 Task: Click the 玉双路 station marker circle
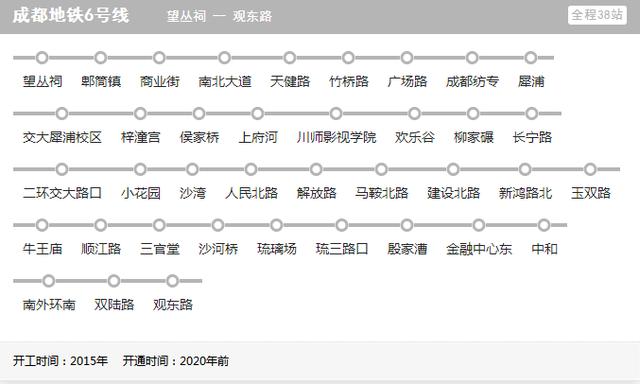tap(591, 169)
